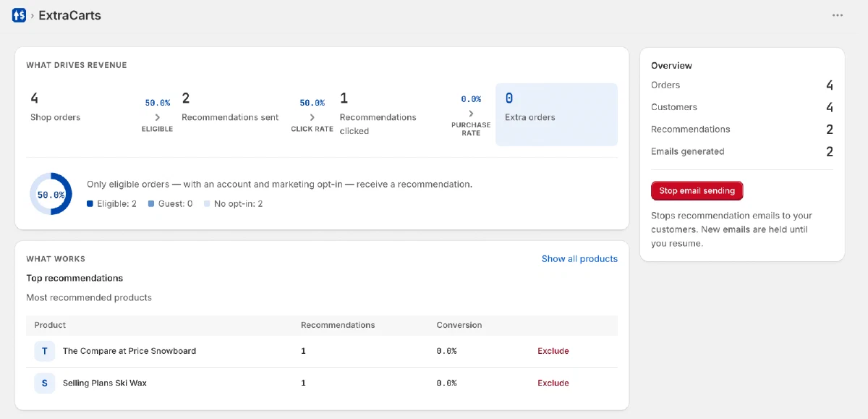This screenshot has width=868, height=419.
Task: Click the ExtraCarts page title
Action: click(x=69, y=15)
